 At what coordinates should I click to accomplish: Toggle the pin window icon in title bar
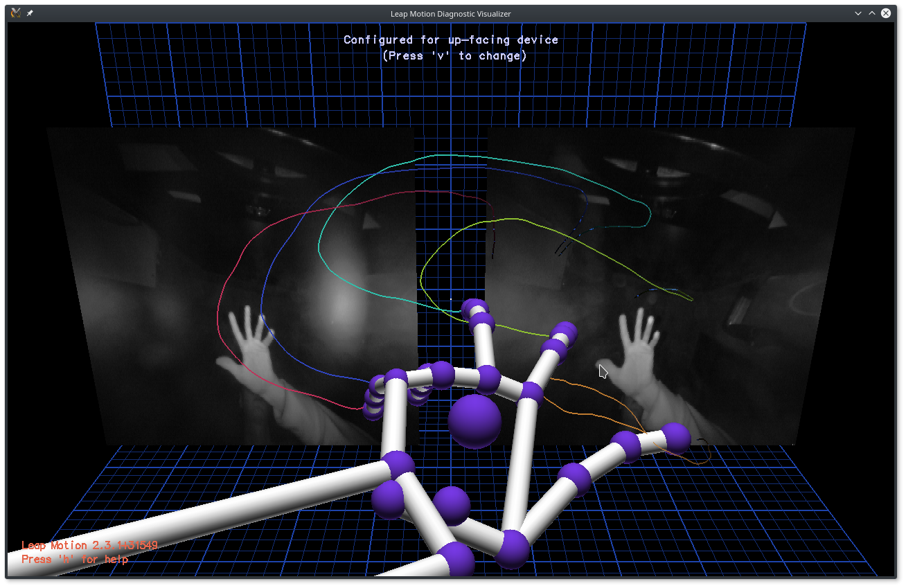coord(30,13)
